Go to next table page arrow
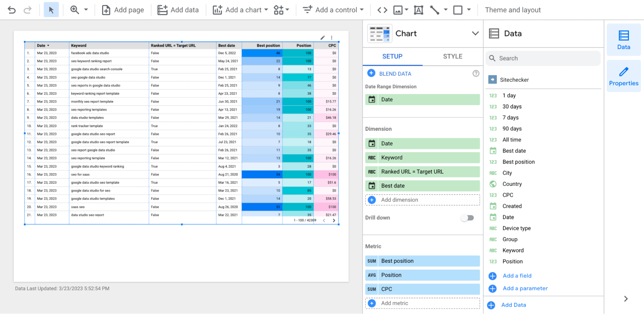Viewport: 644px width, 314px height. pyautogui.click(x=334, y=221)
